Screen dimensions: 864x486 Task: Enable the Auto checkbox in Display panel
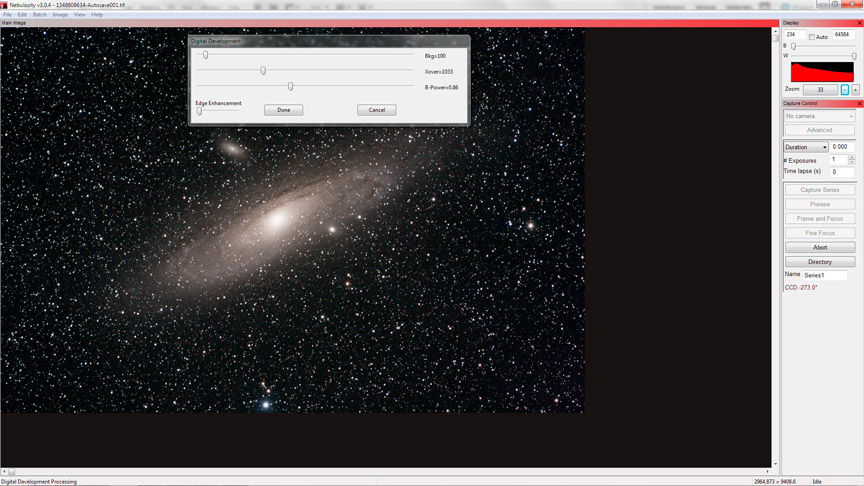click(812, 37)
